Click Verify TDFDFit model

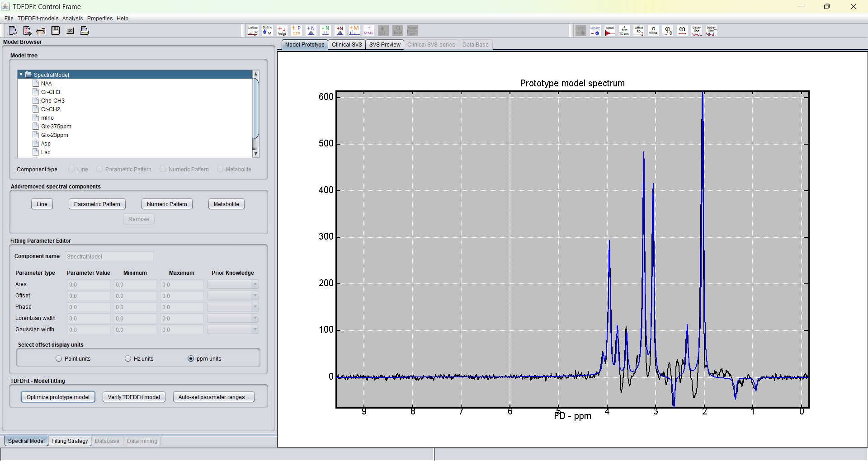click(134, 397)
